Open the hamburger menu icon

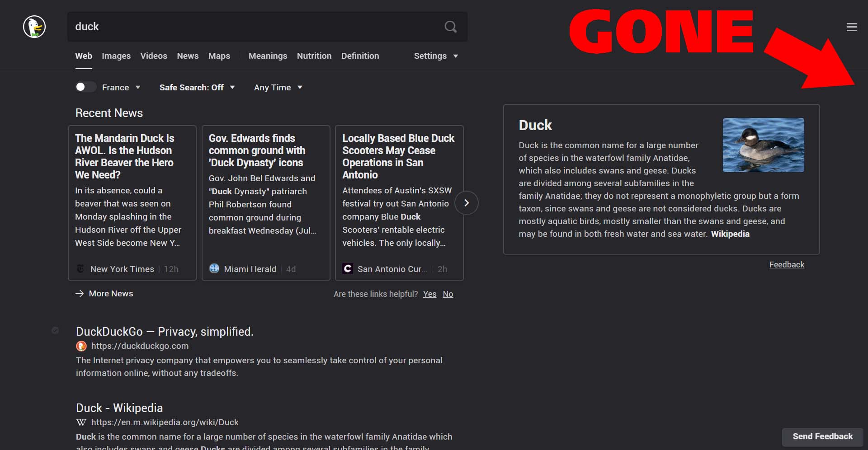tap(852, 27)
